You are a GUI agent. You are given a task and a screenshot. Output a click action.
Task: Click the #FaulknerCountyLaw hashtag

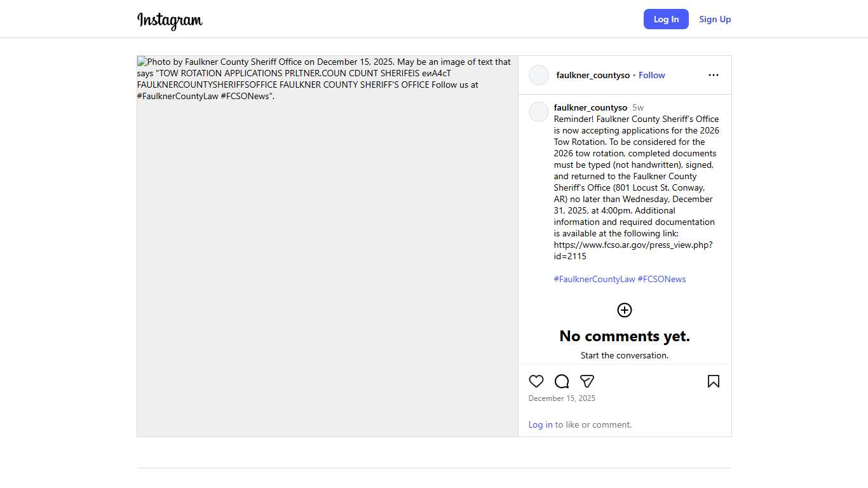[x=594, y=279]
